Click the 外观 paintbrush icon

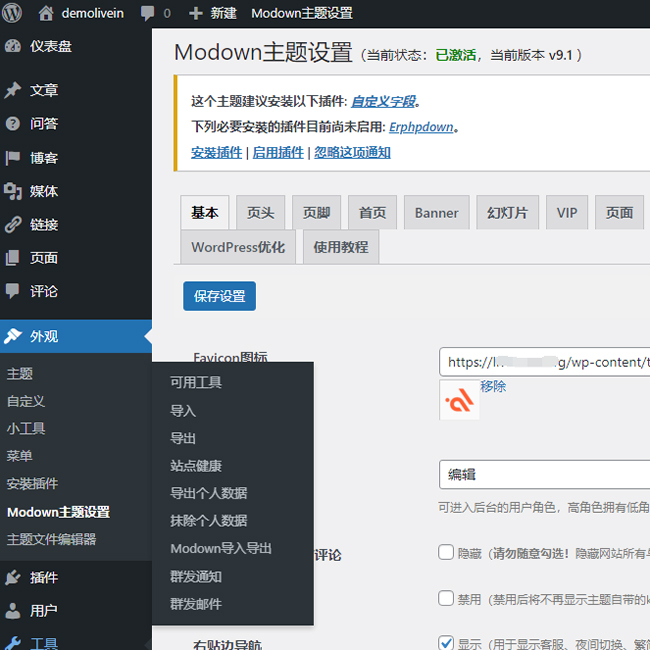13,336
